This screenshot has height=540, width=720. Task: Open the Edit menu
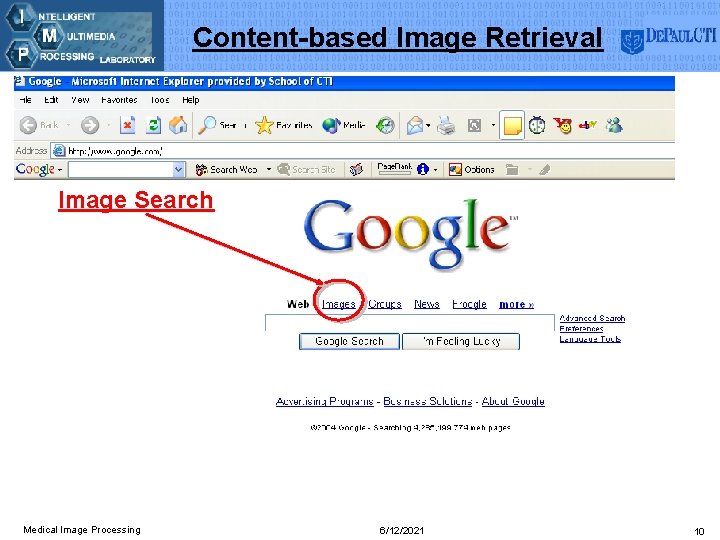pyautogui.click(x=51, y=100)
